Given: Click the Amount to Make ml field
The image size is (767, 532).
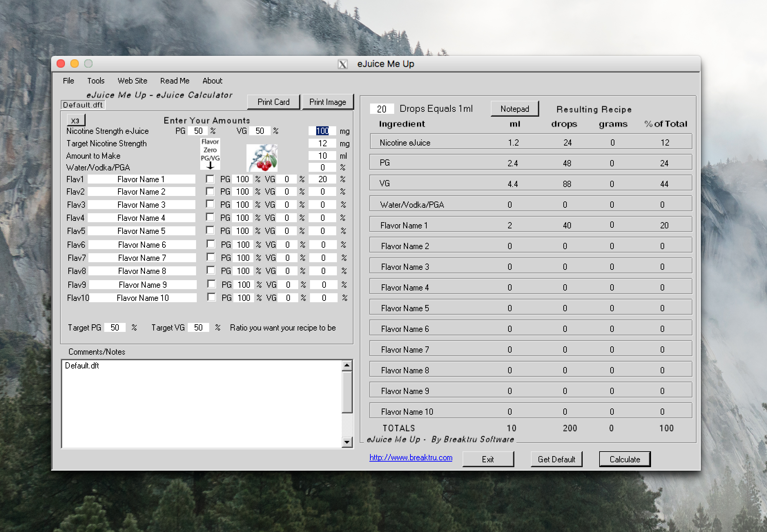Looking at the screenshot, I should [322, 156].
